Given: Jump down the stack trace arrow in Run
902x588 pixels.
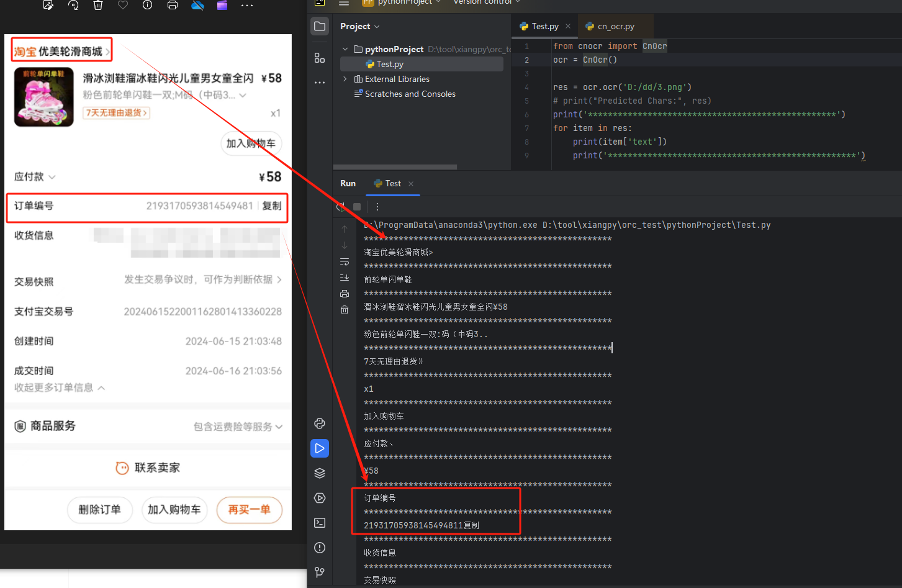Looking at the screenshot, I should pos(345,245).
